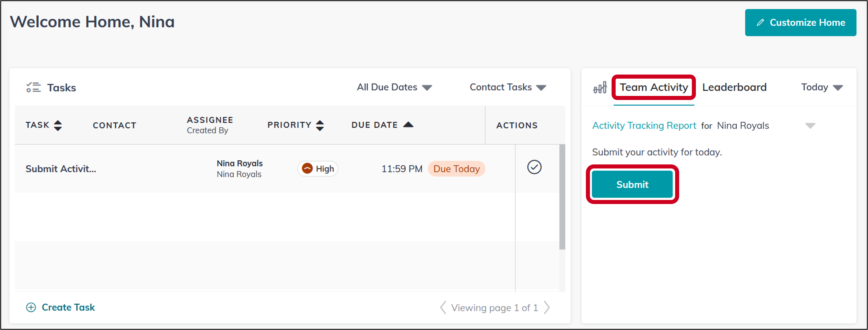Click the plus circle icon by Create Task

31,307
